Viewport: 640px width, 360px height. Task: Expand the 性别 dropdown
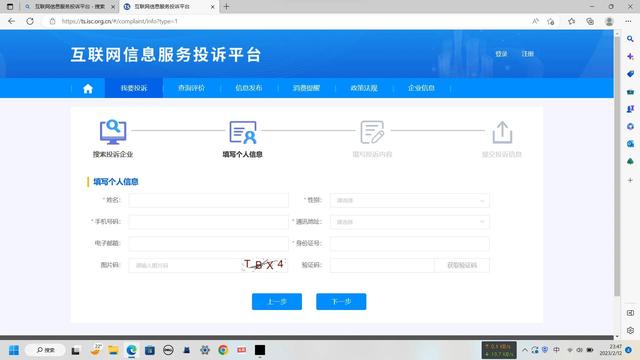point(409,200)
